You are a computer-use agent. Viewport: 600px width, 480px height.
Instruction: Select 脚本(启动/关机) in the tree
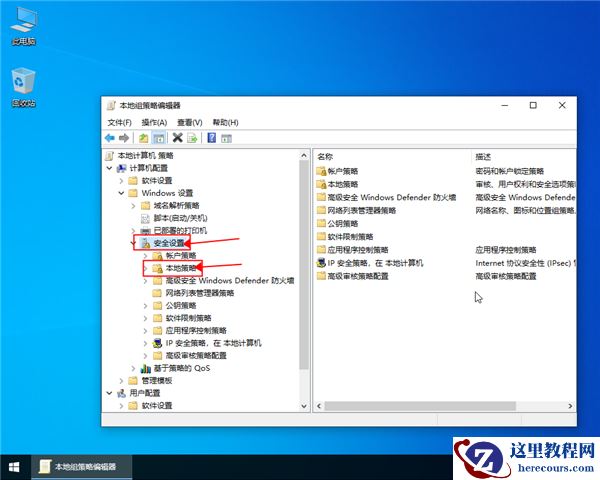coord(180,218)
